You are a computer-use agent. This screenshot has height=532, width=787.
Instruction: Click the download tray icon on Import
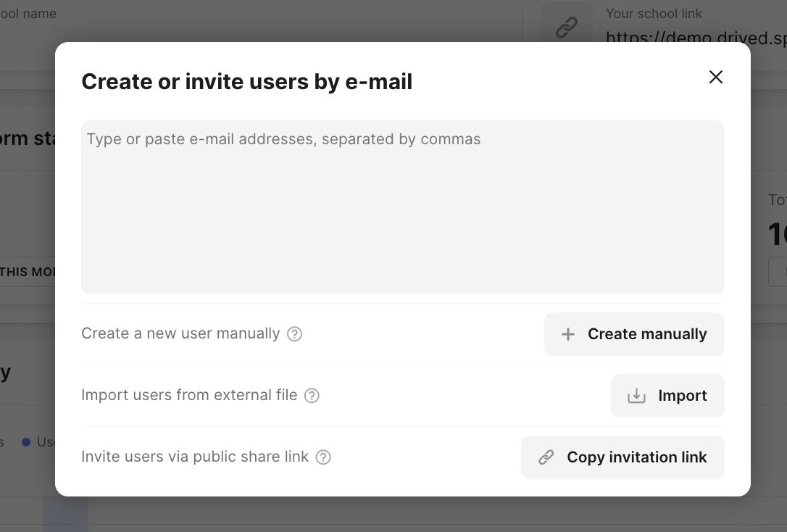[636, 396]
